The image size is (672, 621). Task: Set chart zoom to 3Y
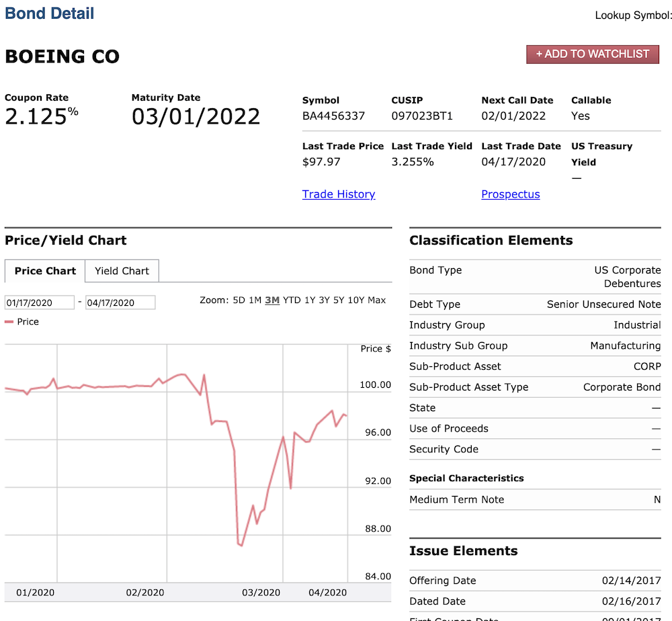[325, 300]
